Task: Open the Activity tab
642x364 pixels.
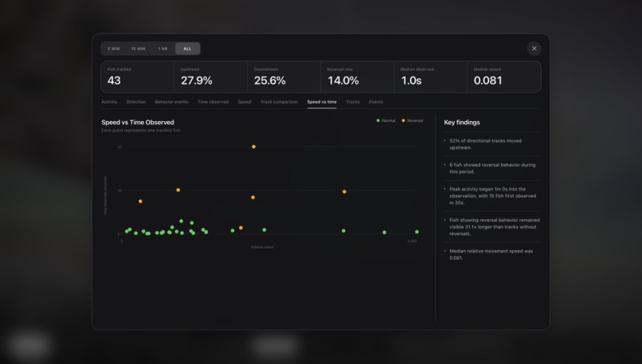Action: pyautogui.click(x=109, y=102)
